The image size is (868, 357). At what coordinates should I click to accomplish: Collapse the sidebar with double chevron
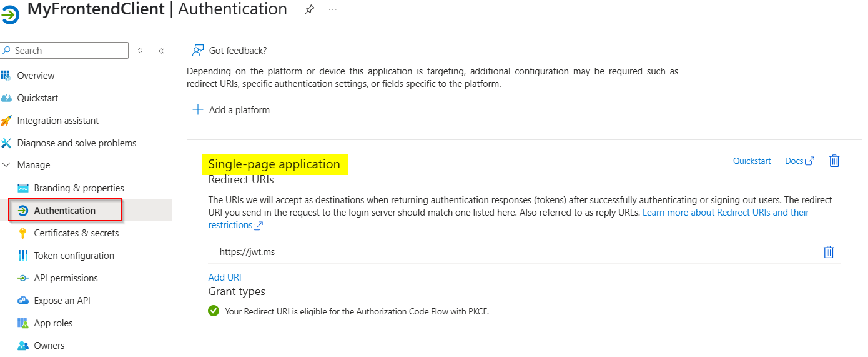tap(161, 51)
